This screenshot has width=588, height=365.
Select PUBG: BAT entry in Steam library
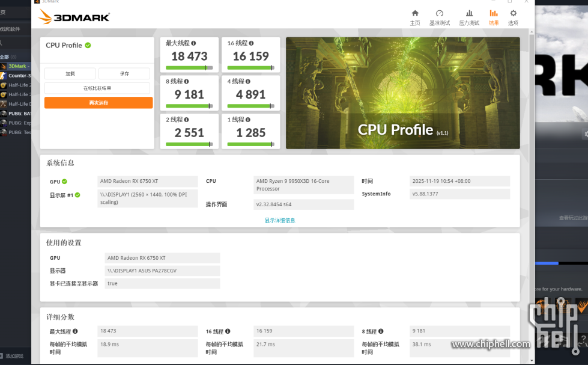[16, 114]
